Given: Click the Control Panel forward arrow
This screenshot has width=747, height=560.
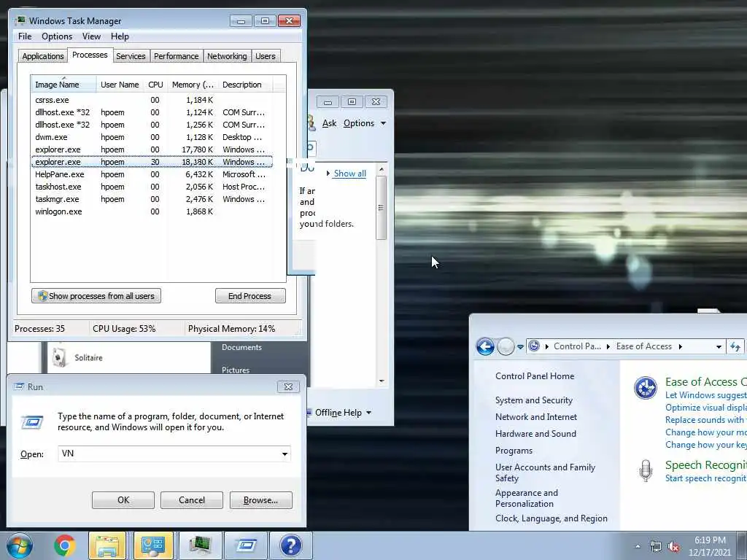Looking at the screenshot, I should 506,346.
